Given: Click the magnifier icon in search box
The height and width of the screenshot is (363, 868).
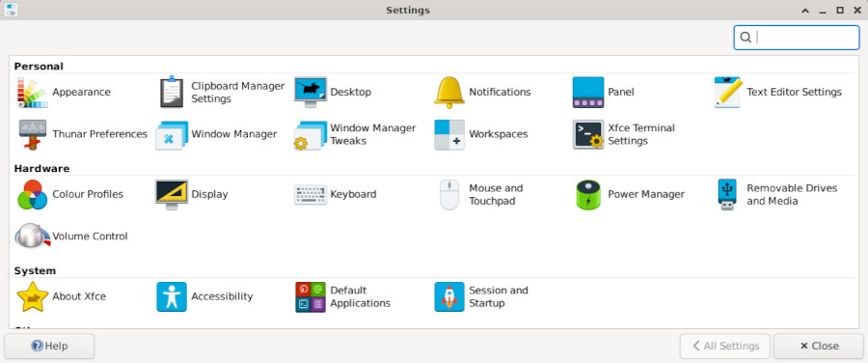Looking at the screenshot, I should (x=746, y=37).
